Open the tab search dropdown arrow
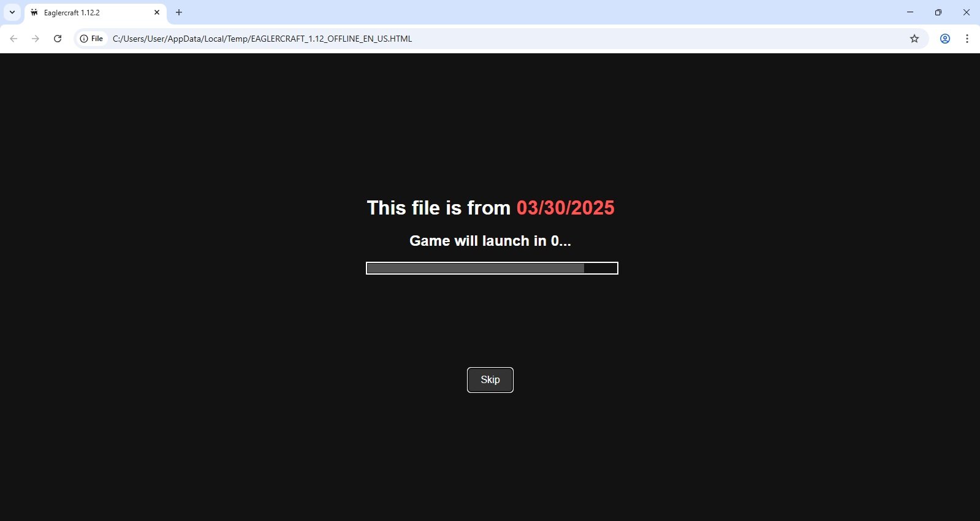The width and height of the screenshot is (980, 521). coord(12,12)
